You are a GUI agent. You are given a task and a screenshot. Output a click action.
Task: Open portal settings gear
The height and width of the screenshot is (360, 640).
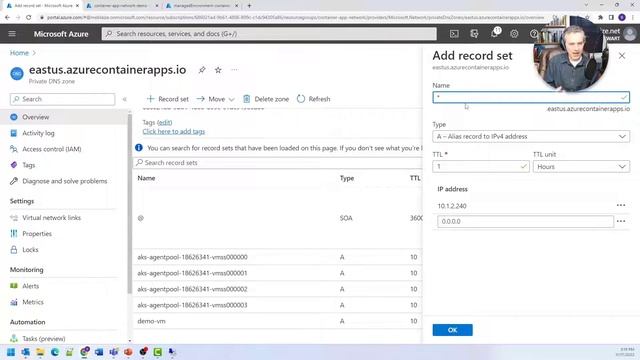tap(514, 34)
